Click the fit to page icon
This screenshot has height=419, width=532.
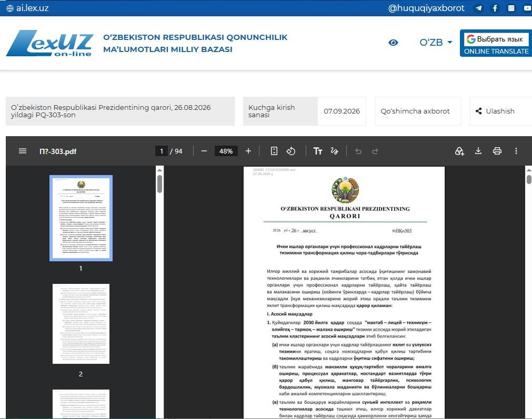[274, 151]
